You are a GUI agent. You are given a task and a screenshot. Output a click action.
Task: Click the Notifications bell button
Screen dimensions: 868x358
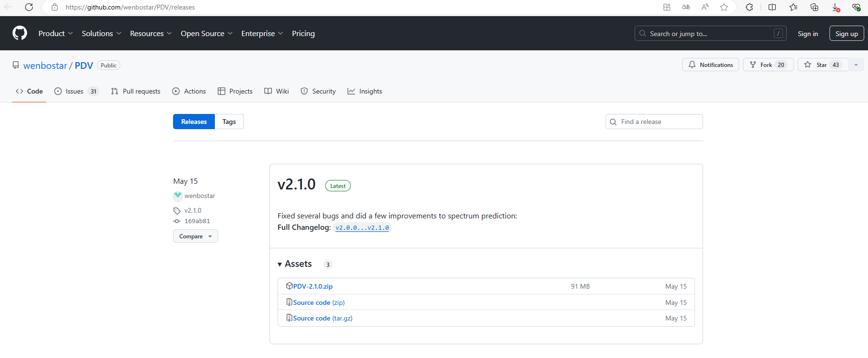click(711, 65)
